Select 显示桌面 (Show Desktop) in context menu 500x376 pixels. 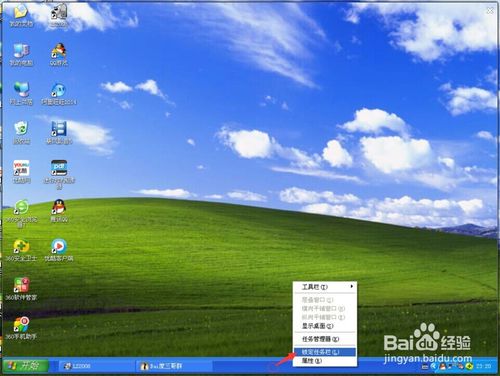pos(325,326)
